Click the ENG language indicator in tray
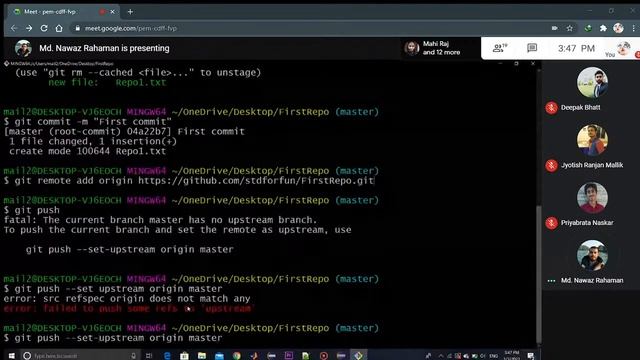 click(x=493, y=356)
